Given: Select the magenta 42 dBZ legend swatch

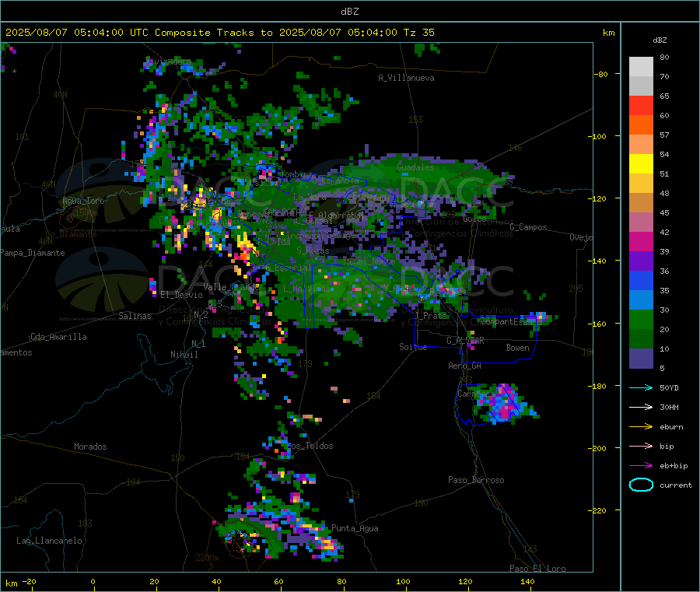Looking at the screenshot, I should (641, 241).
